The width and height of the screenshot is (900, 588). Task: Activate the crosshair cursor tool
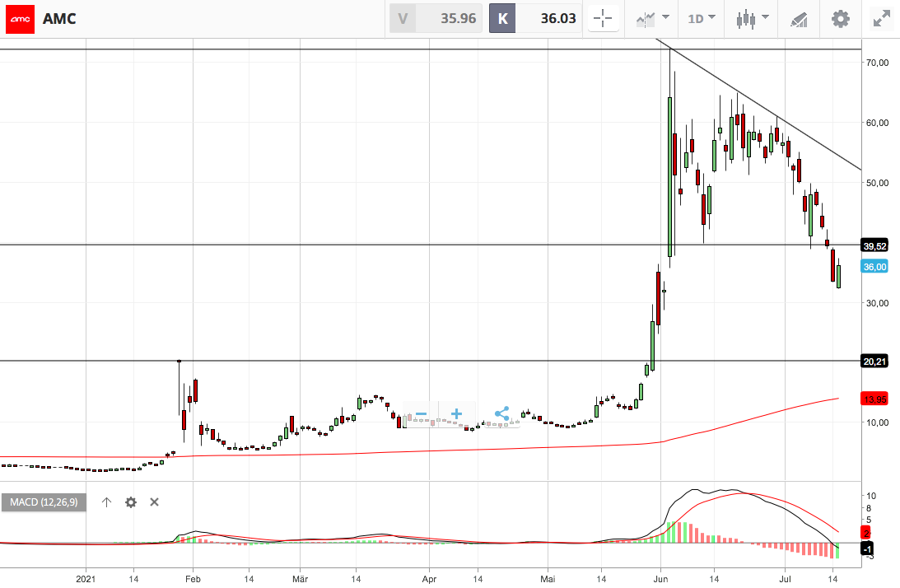click(603, 18)
